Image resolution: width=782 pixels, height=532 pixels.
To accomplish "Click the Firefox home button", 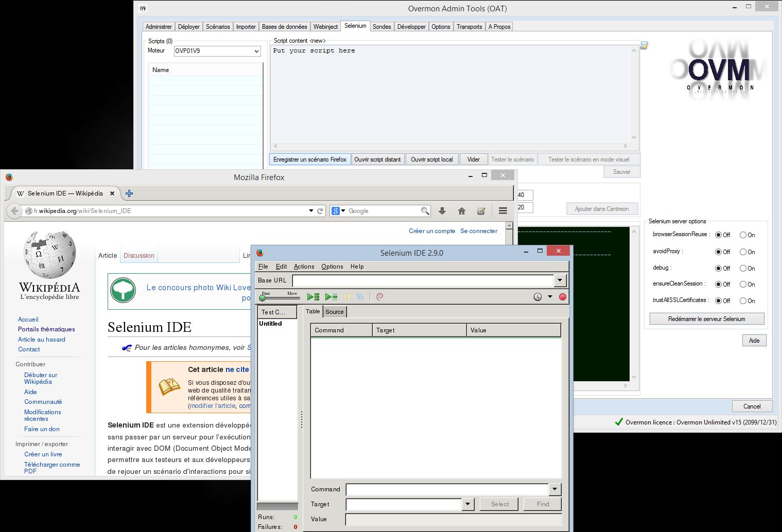I will point(462,211).
